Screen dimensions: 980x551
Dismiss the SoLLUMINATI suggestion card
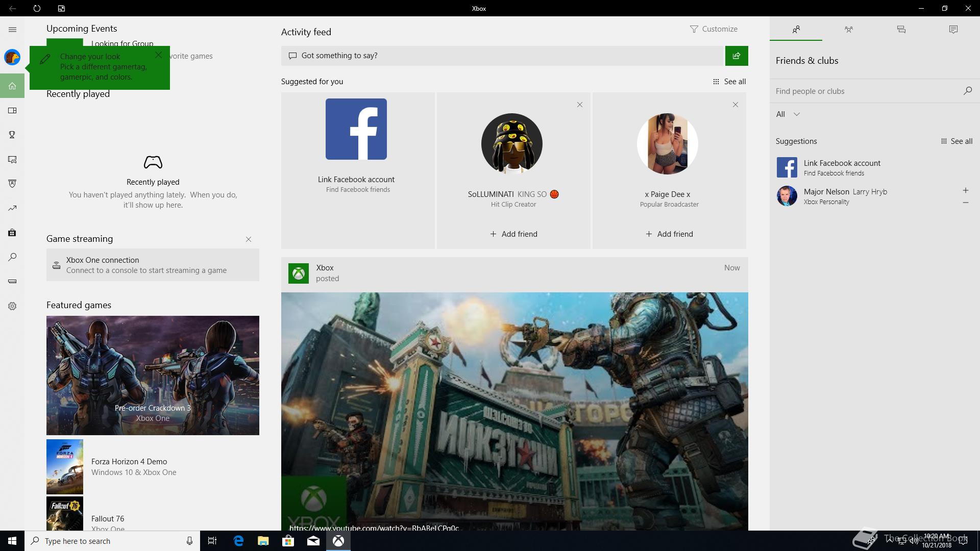click(580, 105)
